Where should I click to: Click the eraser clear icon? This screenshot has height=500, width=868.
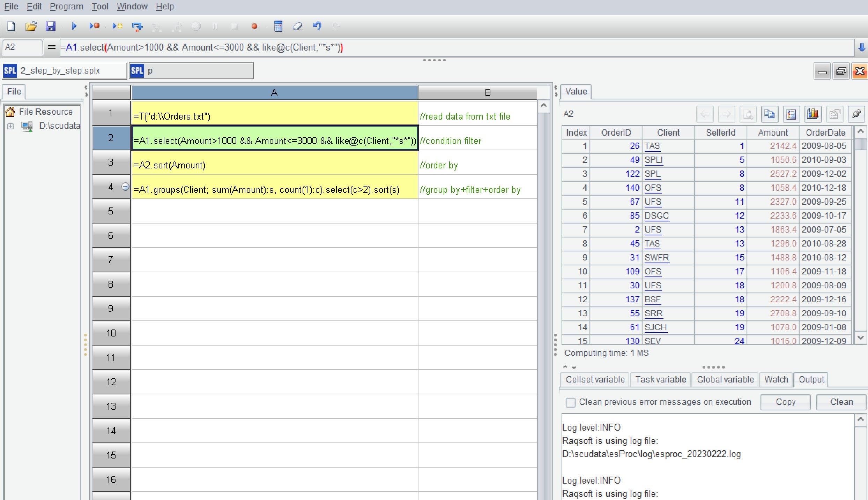[x=298, y=26]
